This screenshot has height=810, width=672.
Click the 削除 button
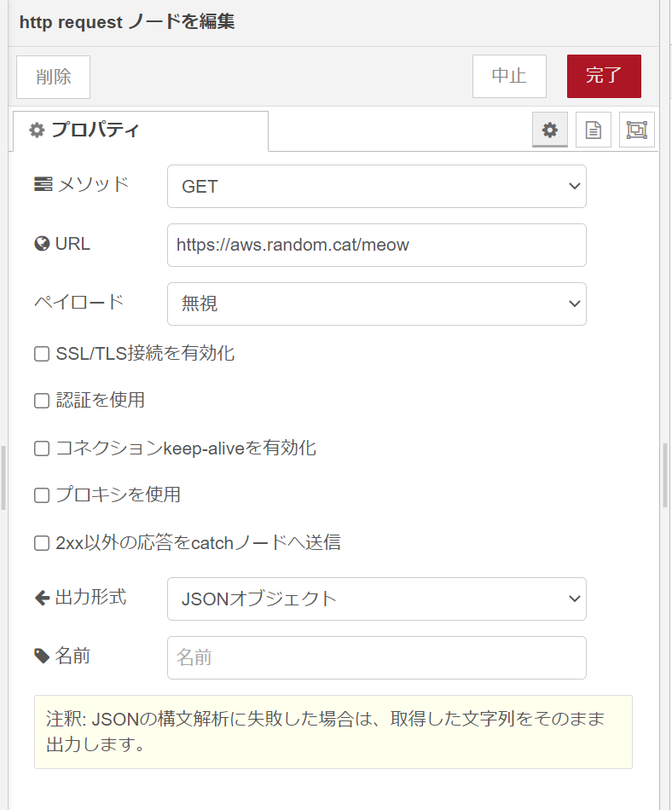(x=53, y=76)
